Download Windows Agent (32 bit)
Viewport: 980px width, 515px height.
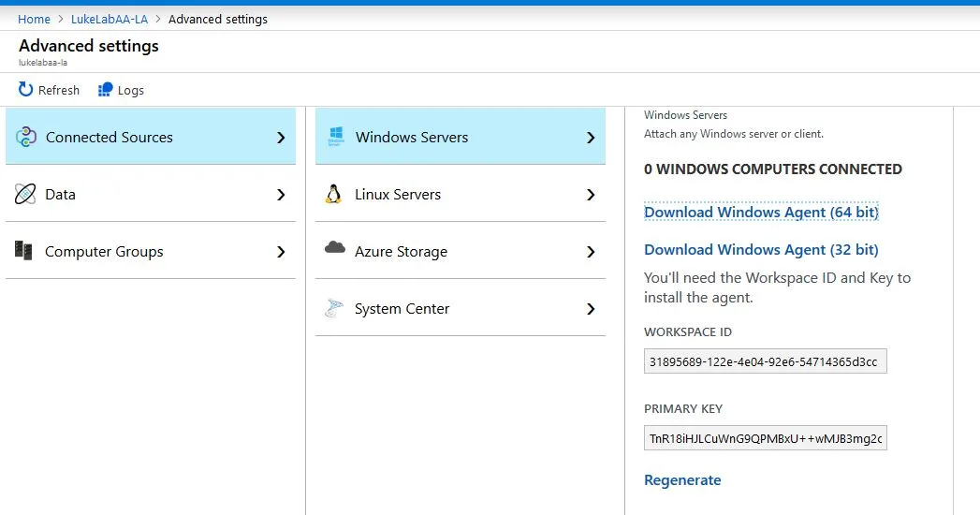(761, 250)
